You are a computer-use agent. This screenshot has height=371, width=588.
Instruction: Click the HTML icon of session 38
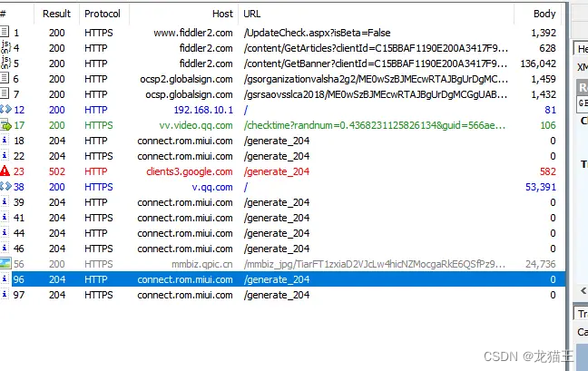click(5, 186)
